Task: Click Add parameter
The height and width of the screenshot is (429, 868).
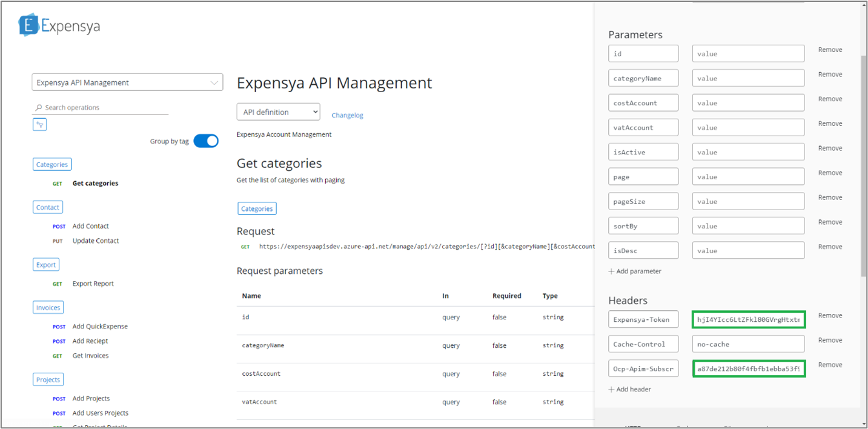Action: [635, 271]
